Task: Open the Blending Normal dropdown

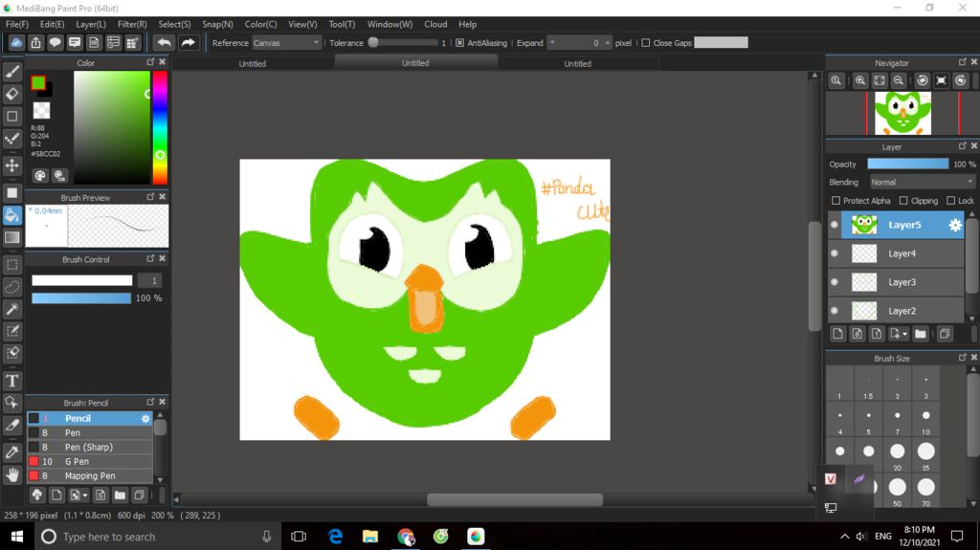Action: coord(922,182)
